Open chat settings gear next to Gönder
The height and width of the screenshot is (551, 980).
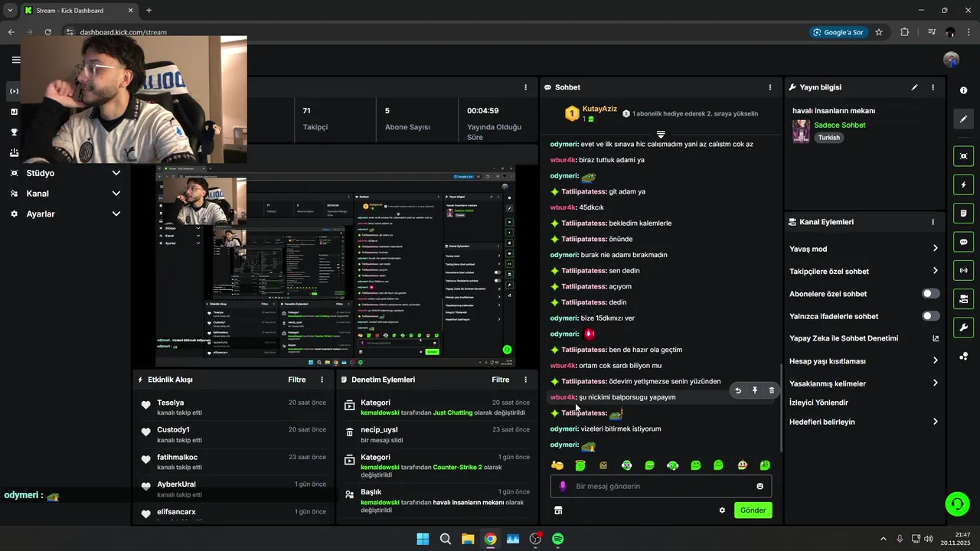point(722,510)
